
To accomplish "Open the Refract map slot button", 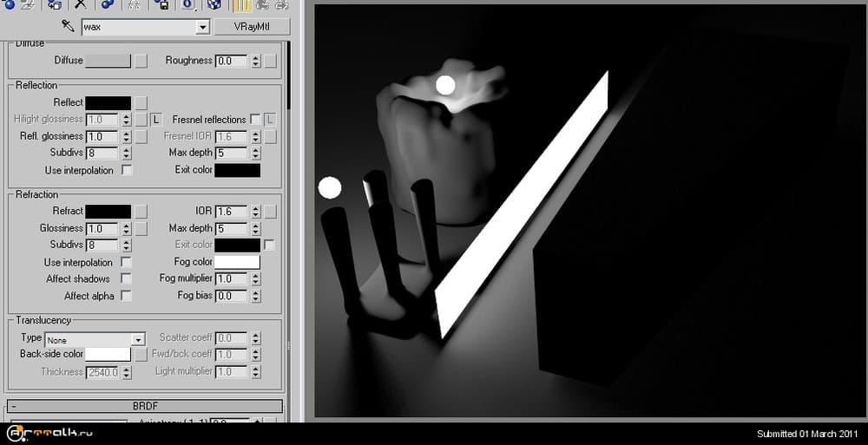I will point(141,211).
